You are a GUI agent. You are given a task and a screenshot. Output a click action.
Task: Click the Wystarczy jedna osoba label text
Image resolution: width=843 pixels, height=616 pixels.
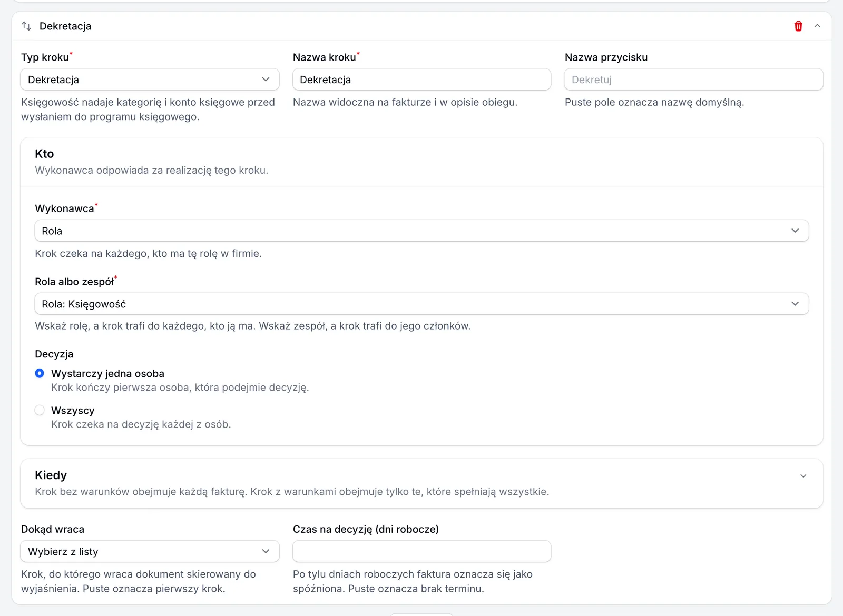107,374
